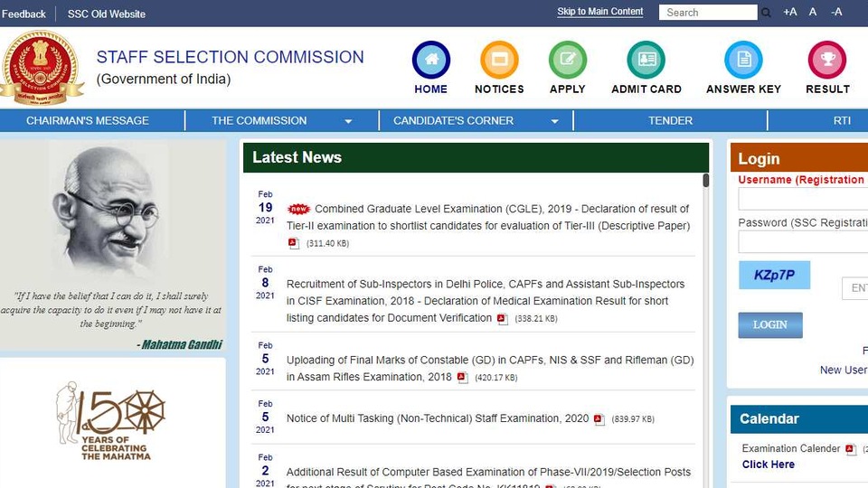Open the RESULT trophy icon
868x488 pixels.
(x=827, y=60)
